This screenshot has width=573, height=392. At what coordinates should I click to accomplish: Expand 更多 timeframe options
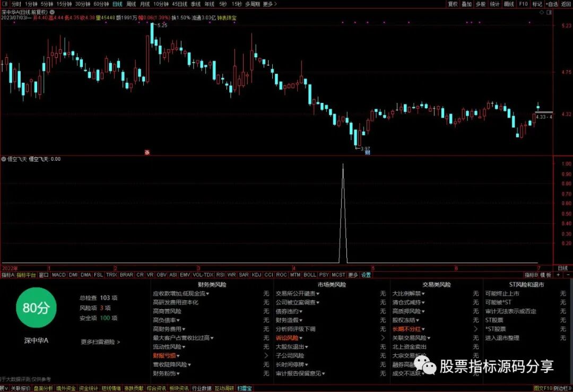[270, 4]
